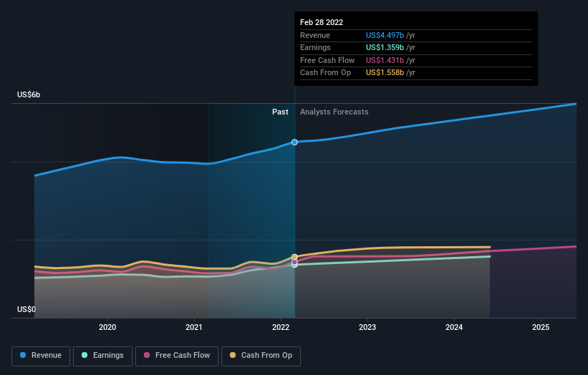Click the 2023 x-axis label

coord(367,328)
